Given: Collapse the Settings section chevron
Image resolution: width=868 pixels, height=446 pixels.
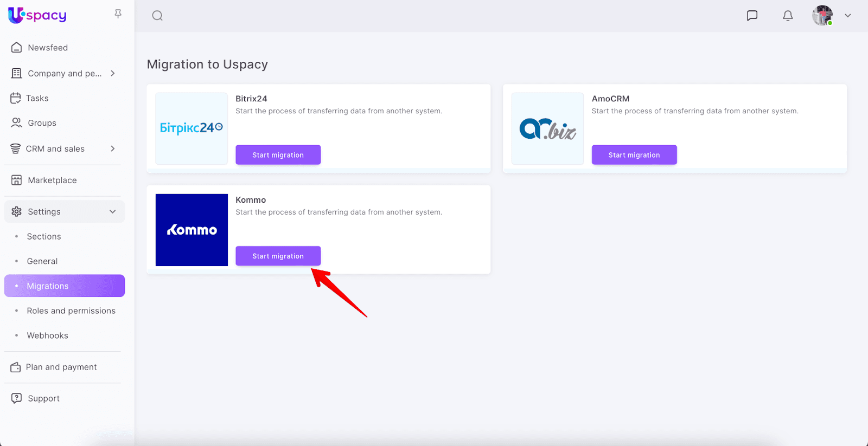Looking at the screenshot, I should (113, 211).
